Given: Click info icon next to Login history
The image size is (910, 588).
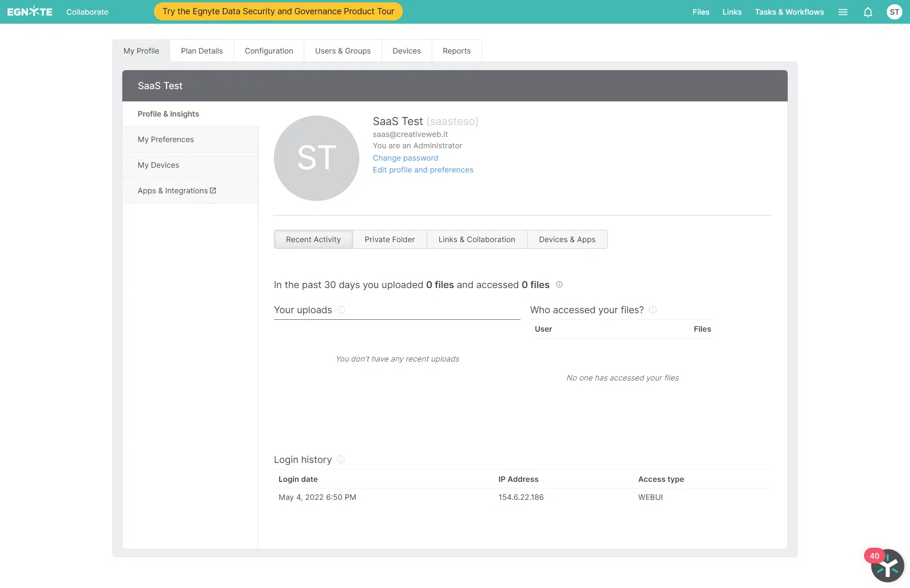Looking at the screenshot, I should (x=340, y=459).
